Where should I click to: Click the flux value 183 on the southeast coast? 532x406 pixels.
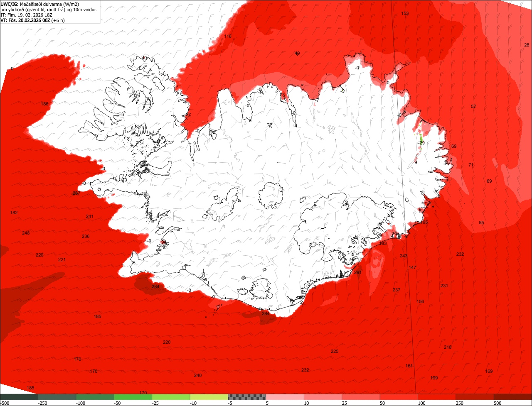(383, 243)
